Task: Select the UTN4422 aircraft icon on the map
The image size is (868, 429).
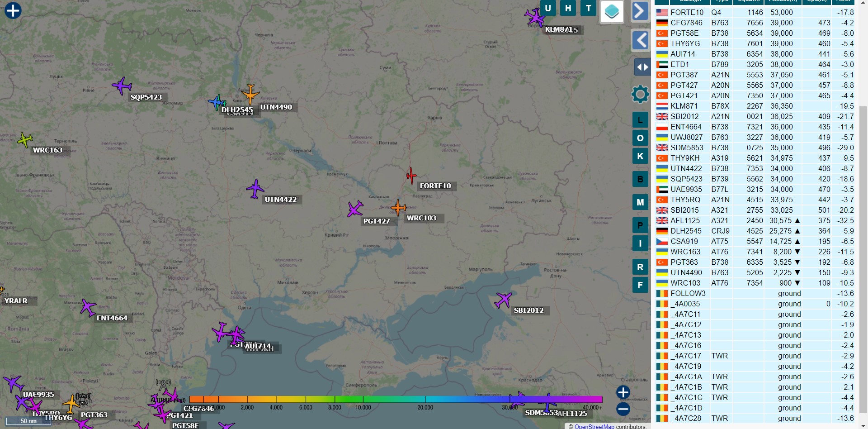Action: pos(255,189)
